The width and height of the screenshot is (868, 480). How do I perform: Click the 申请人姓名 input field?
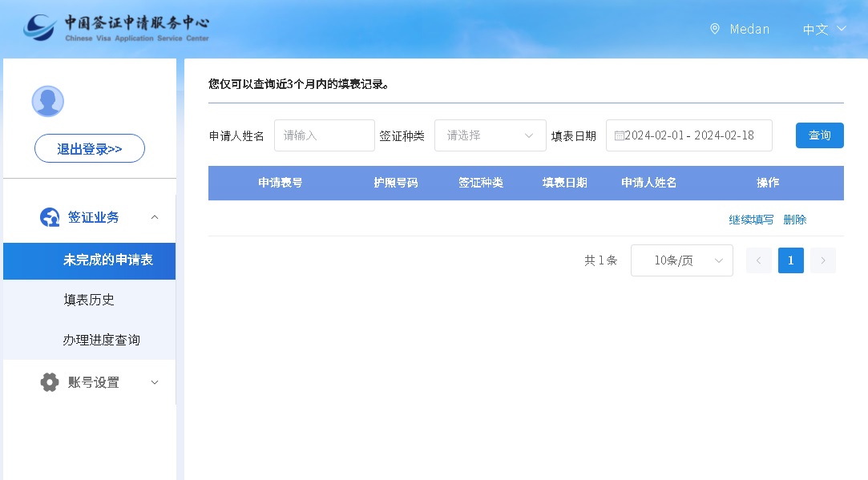(x=324, y=135)
